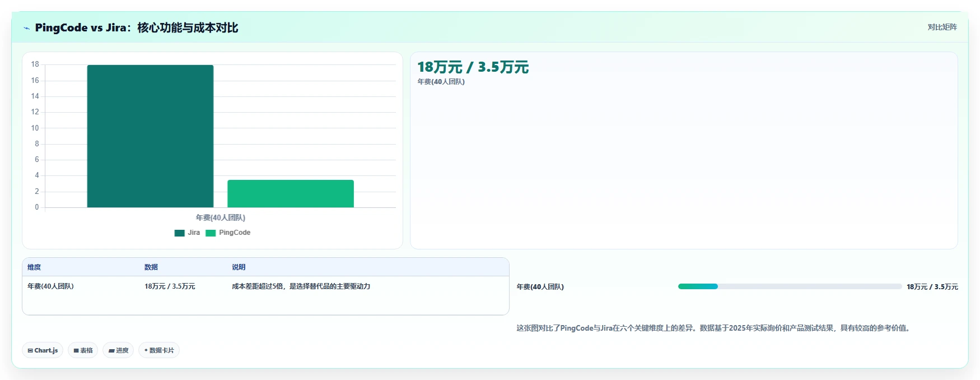980x380 pixels.
Task: Click the 对比矩阵 label in header
Action: [x=942, y=27]
